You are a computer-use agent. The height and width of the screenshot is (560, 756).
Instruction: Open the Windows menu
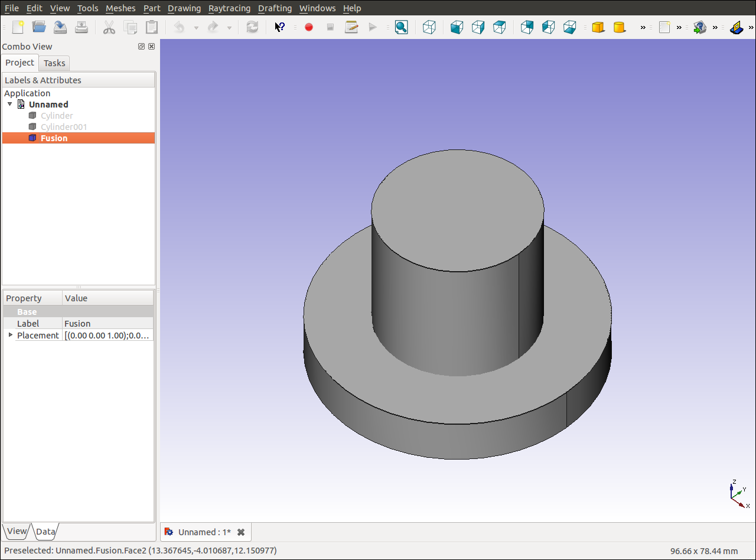click(317, 8)
